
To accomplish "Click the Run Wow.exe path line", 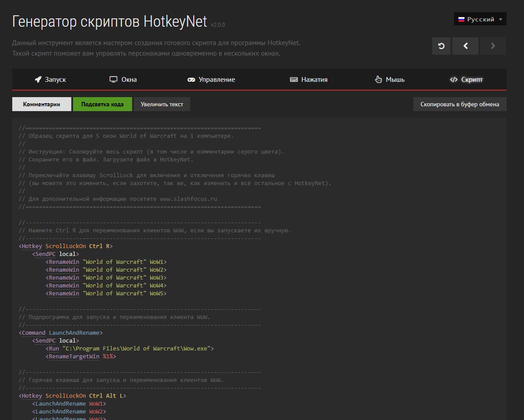I will coord(129,348).
